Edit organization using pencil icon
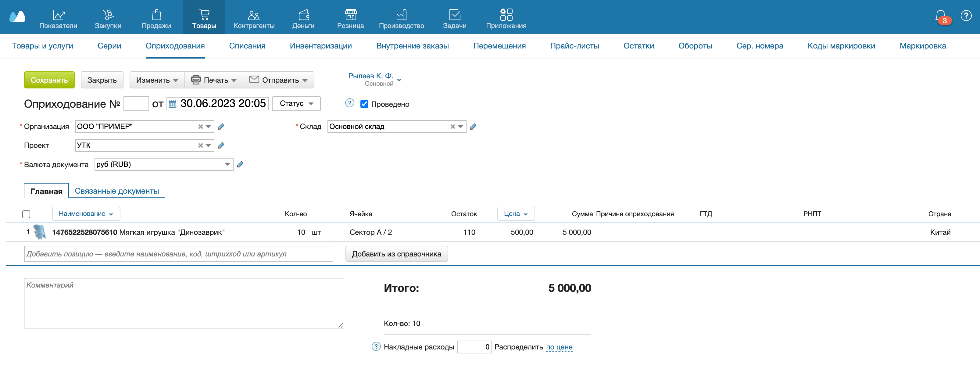The image size is (980, 365). tap(221, 127)
